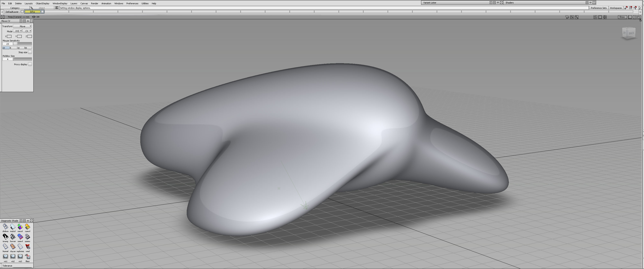This screenshot has width=644, height=269.
Task: Open the Transform Move dropdown
Action: tap(22, 26)
